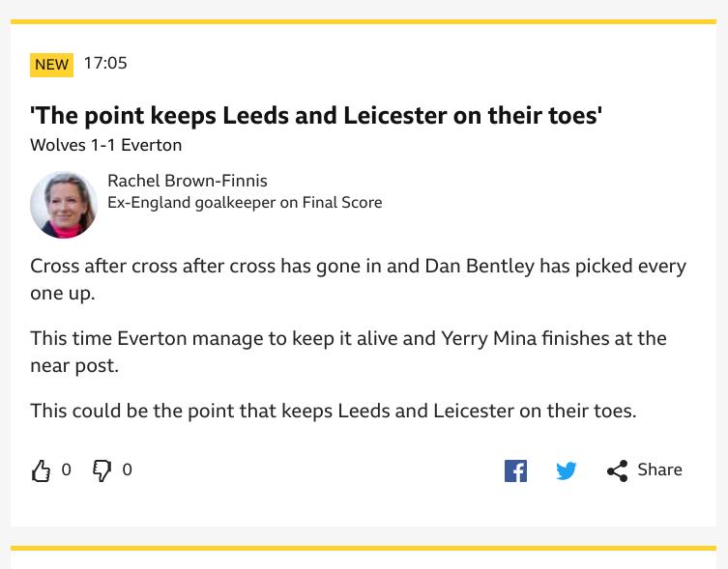Click the thumbs-up count number
The image size is (728, 569).
[67, 469]
